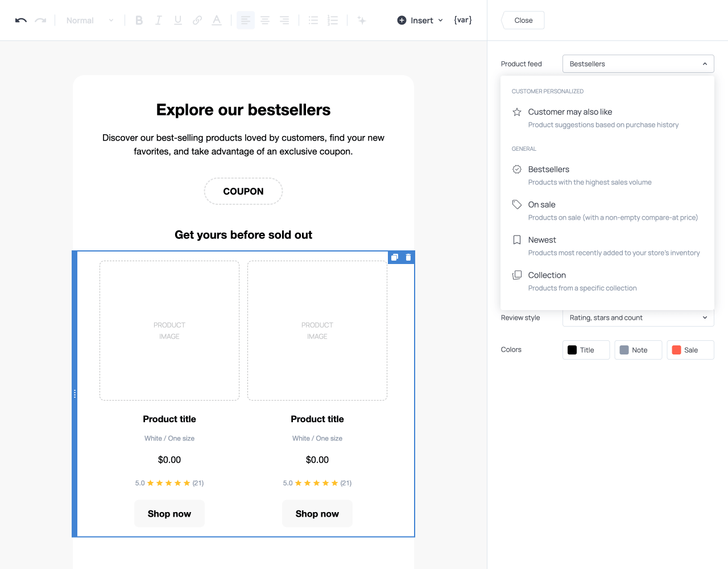Click the Close button
728x569 pixels.
pos(522,20)
